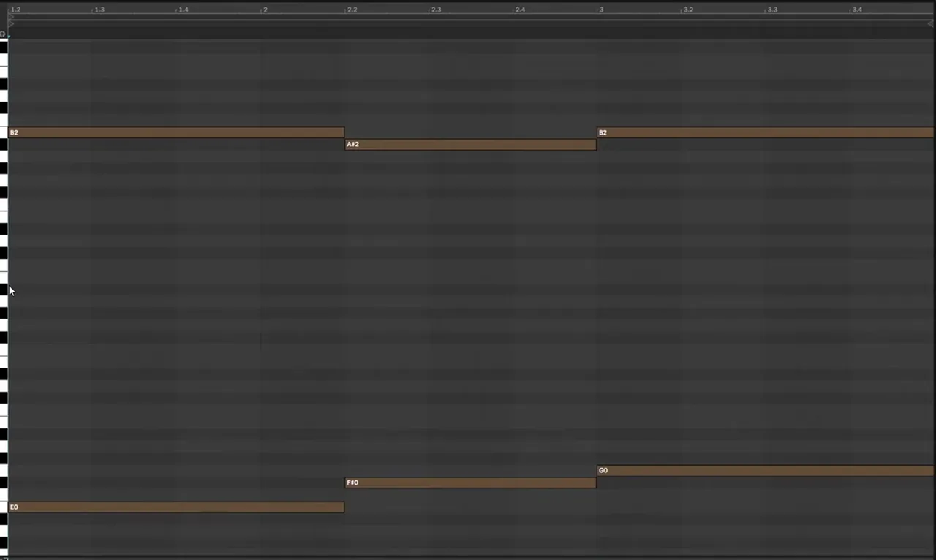Screen dimensions: 936x560
Task: Click the bar 3 label on the time ruler
Action: point(602,10)
